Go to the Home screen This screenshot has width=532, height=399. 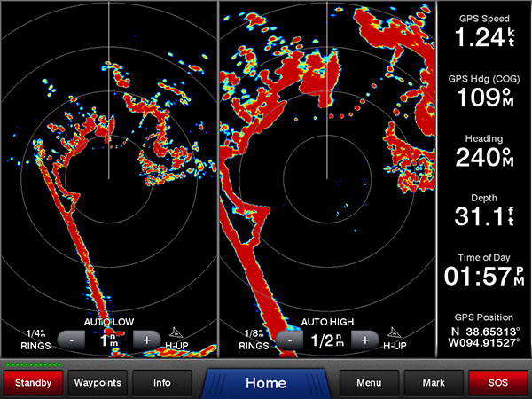click(265, 383)
